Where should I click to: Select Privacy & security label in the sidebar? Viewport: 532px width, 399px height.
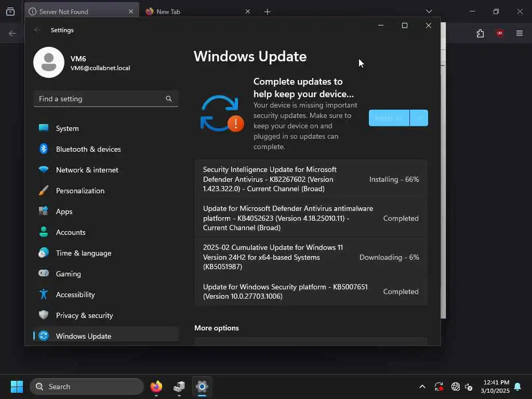tap(84, 315)
